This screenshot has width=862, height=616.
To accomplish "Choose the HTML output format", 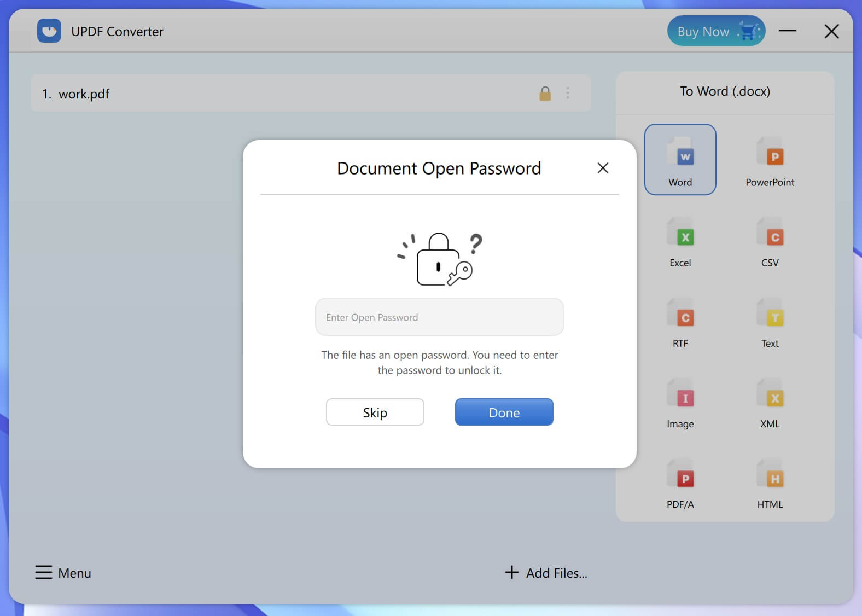I will (x=770, y=481).
